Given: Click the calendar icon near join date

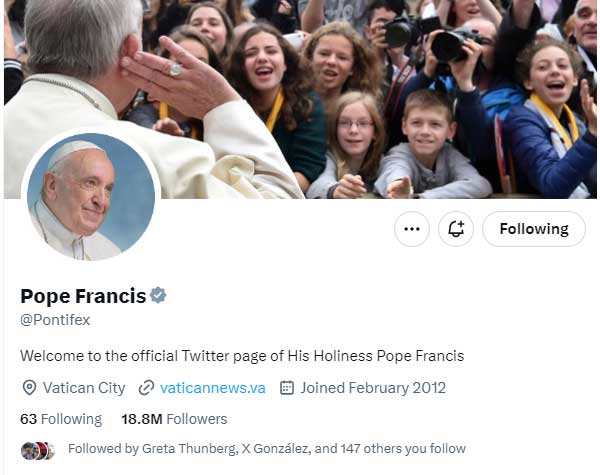Looking at the screenshot, I should (x=287, y=388).
